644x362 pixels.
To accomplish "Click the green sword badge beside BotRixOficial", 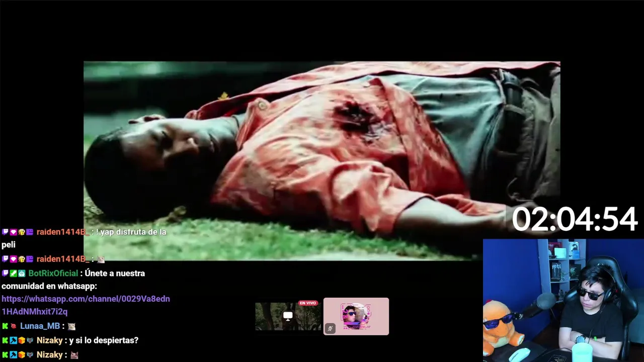I will pos(14,274).
